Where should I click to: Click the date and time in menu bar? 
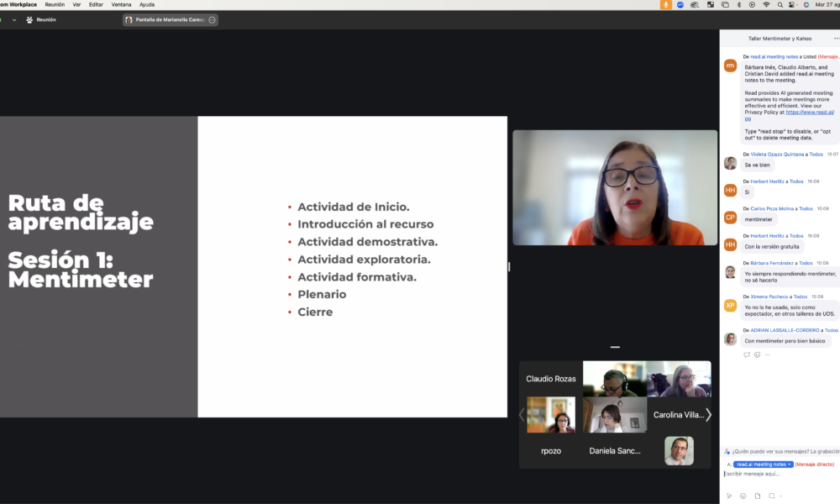click(x=827, y=4)
